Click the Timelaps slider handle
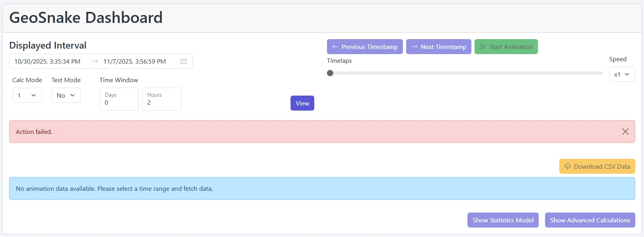 tap(330, 73)
